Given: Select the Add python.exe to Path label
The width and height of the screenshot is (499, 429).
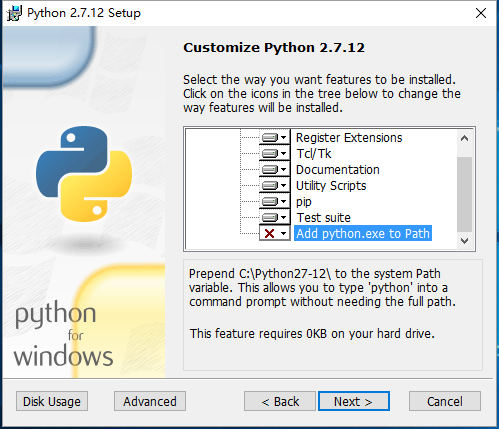Looking at the screenshot, I should (363, 233).
